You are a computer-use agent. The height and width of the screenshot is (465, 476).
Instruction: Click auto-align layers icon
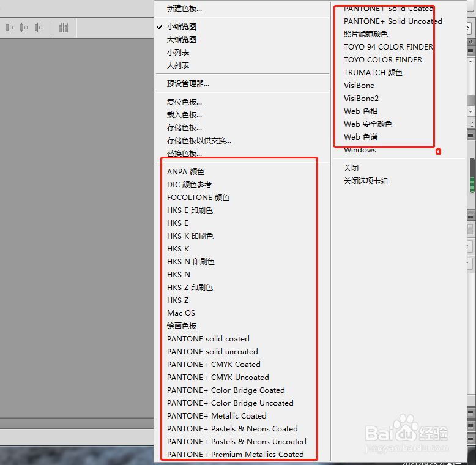[x=63, y=28]
